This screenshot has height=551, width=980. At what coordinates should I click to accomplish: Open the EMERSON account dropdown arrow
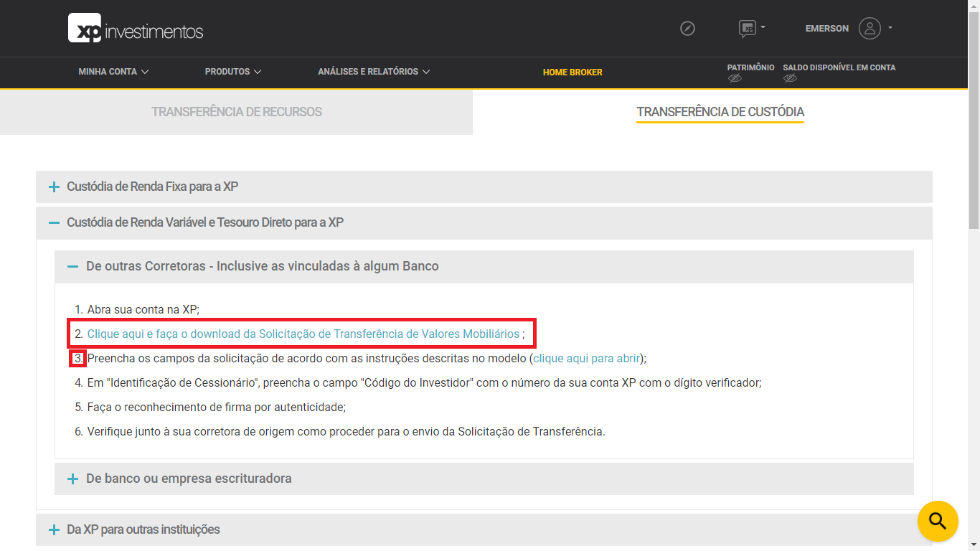click(890, 29)
